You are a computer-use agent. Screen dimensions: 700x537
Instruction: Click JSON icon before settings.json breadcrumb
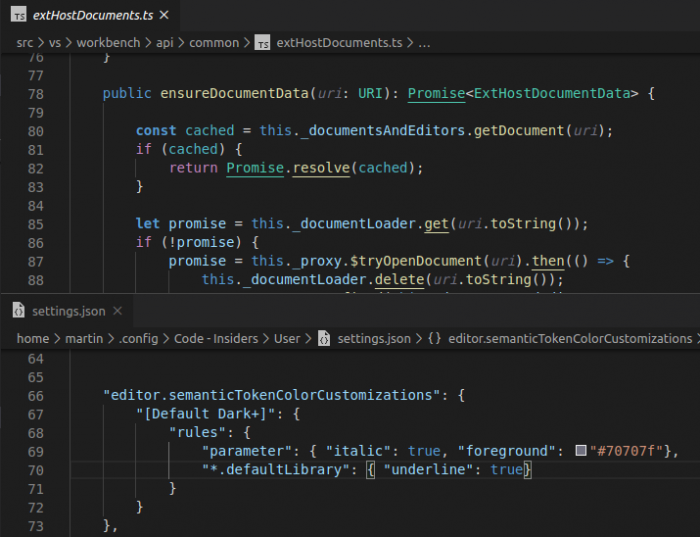[323, 338]
